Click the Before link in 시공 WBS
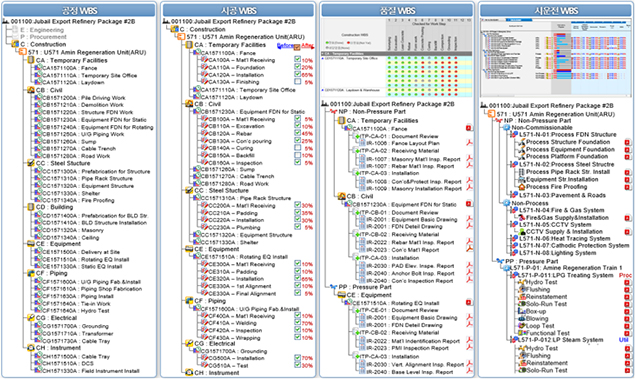The image size is (635, 379). pyautogui.click(x=285, y=45)
